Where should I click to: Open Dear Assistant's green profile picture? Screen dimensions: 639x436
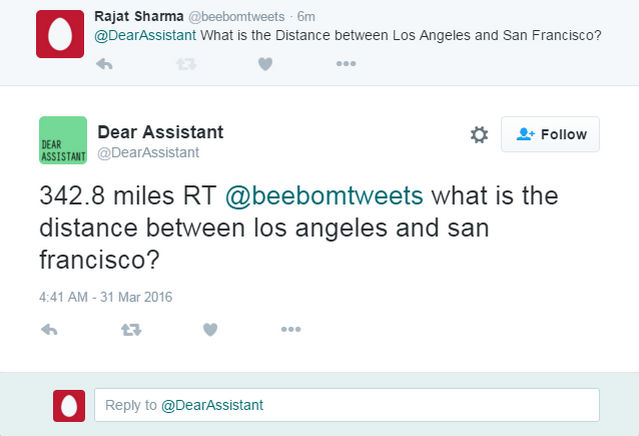63,140
